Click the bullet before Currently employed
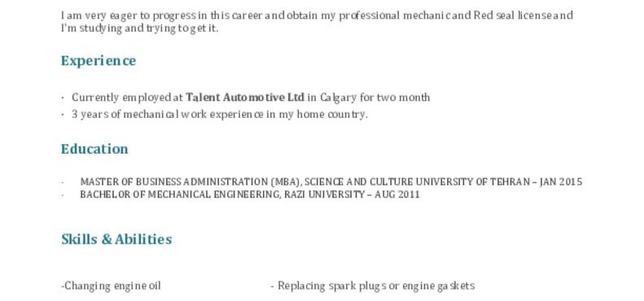 pos(63,98)
